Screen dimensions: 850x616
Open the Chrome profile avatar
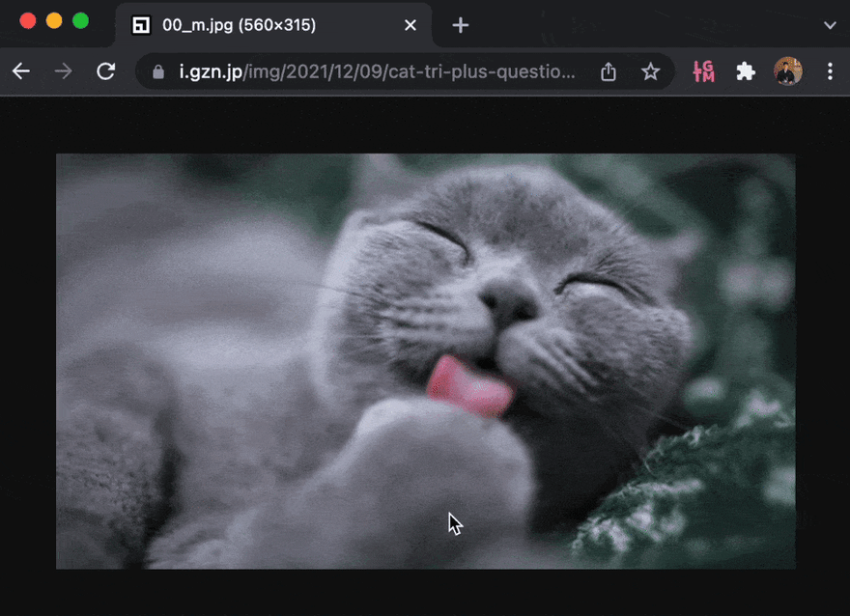tap(787, 71)
